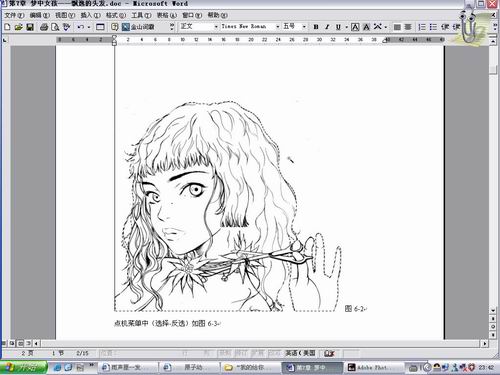The image size is (500, 375).
Task: Open the 五号 font size dropdown
Action: 304,27
